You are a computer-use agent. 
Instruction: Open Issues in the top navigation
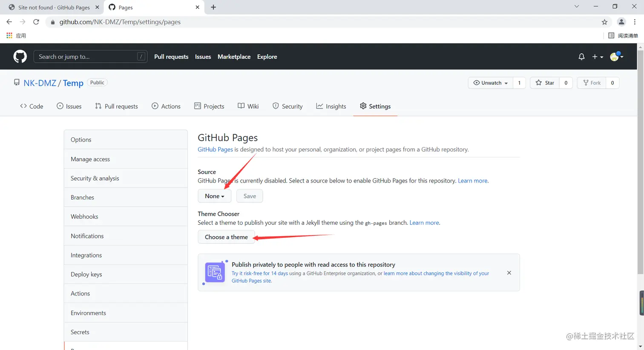(x=203, y=57)
